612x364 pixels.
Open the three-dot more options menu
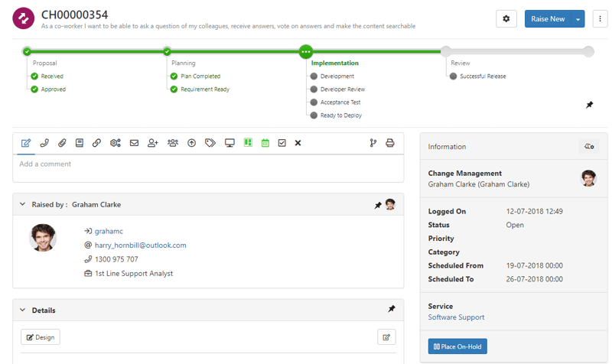click(600, 18)
